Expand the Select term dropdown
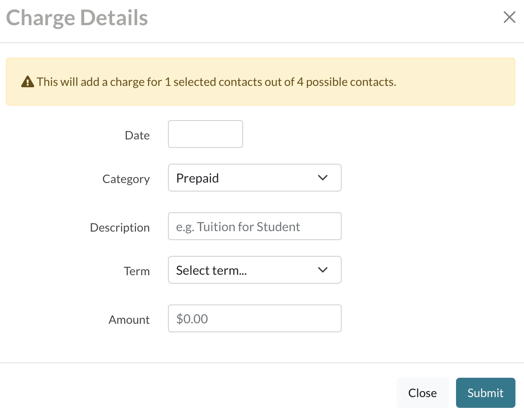The width and height of the screenshot is (524, 420). pyautogui.click(x=254, y=270)
